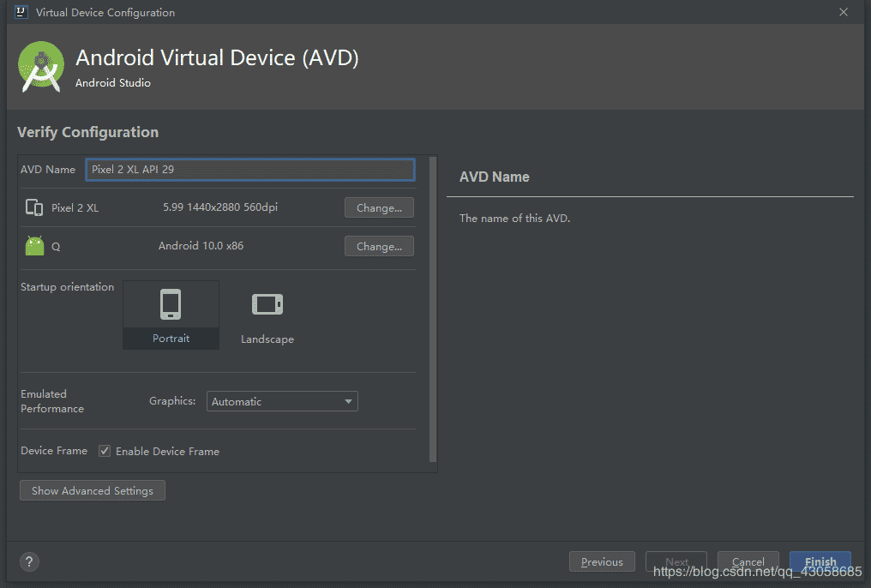The image size is (871, 588).
Task: Click the AVD Name text field
Action: [249, 169]
